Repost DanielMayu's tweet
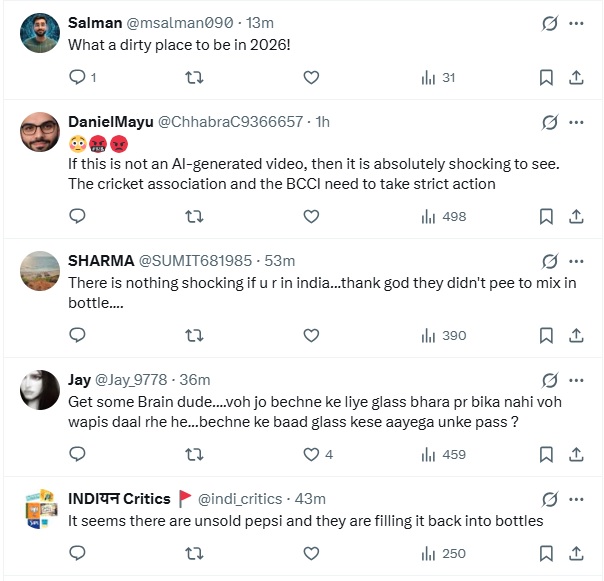 coord(194,216)
